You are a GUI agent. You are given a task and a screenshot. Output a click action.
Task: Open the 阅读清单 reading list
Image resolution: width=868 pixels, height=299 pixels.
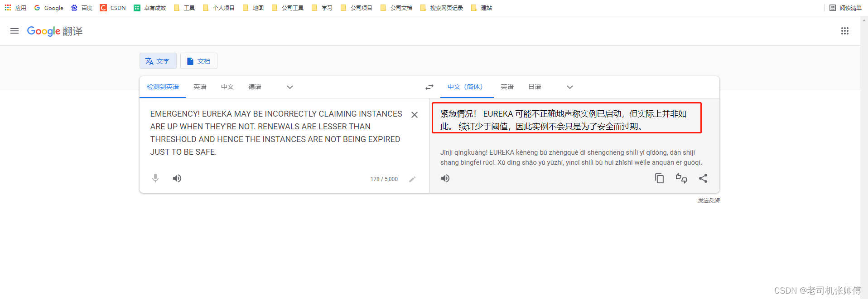point(845,8)
